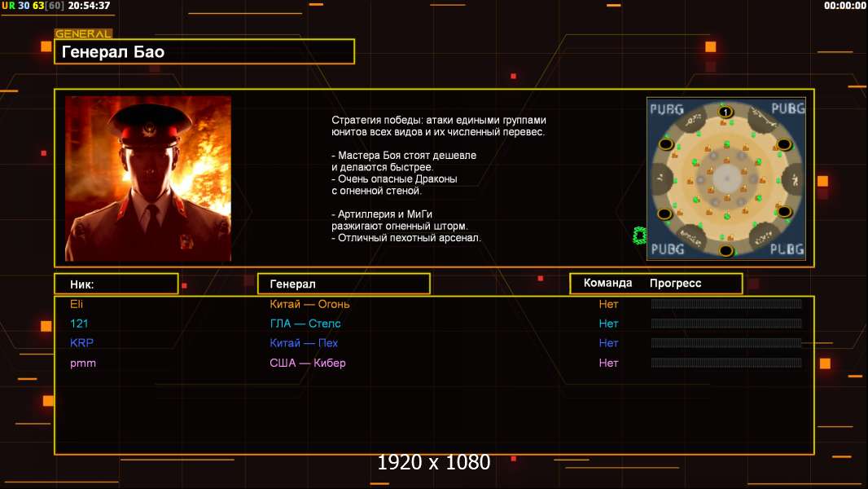Image resolution: width=868 pixels, height=489 pixels.
Task: Click the 20:54:37 clock readout
Action: coord(89,6)
